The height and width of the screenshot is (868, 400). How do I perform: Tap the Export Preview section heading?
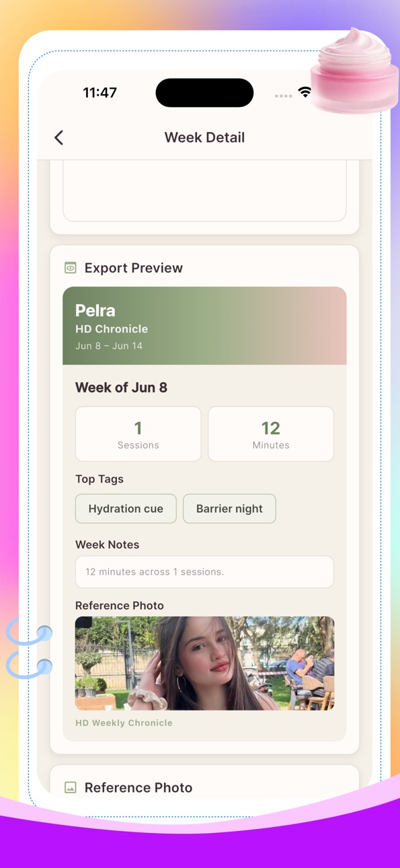point(134,268)
